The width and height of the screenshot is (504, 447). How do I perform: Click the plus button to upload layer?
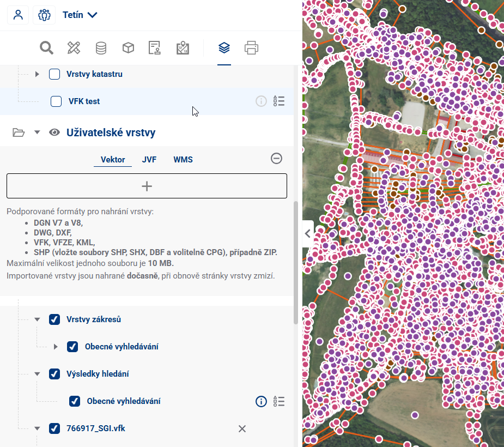[x=147, y=186]
